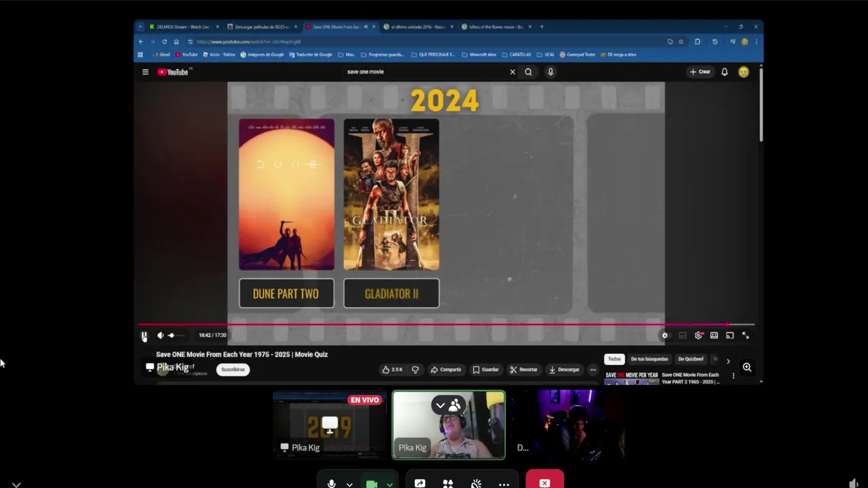The height and width of the screenshot is (488, 868).
Task: Open a new browser tab with plus
Action: 542,27
